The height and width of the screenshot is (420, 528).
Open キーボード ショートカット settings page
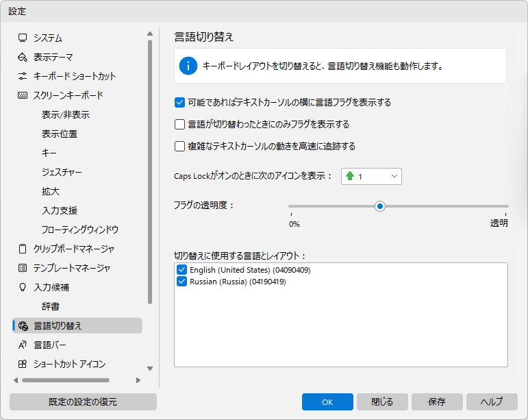pyautogui.click(x=75, y=77)
